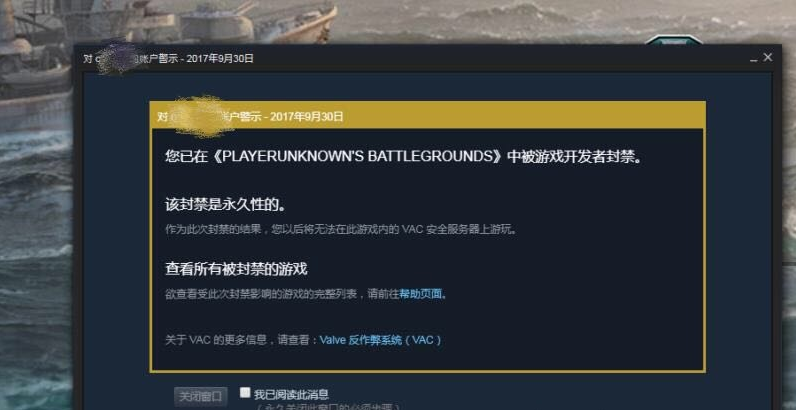Click the 查看所有被封禁的游戏 heading

[236, 269]
